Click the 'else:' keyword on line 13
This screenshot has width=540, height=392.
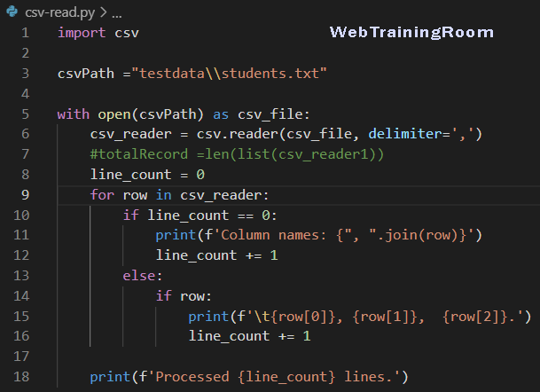[142, 276]
